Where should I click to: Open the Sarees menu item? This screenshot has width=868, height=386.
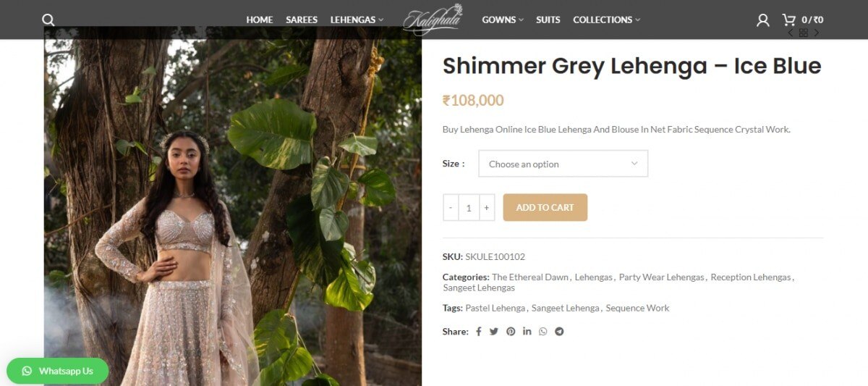(x=302, y=20)
